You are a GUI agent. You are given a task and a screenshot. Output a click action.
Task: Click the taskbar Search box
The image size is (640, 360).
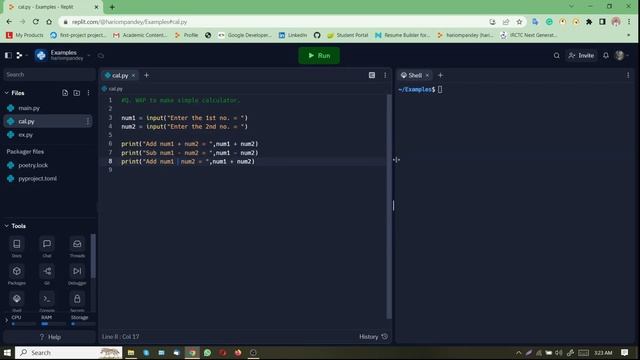click(x=69, y=353)
